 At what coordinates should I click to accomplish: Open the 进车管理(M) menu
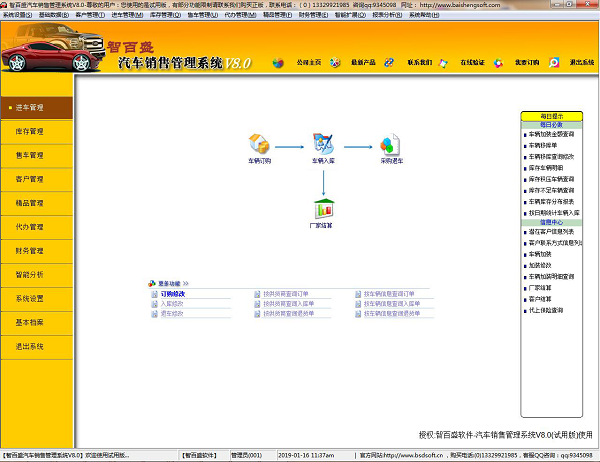click(x=127, y=15)
